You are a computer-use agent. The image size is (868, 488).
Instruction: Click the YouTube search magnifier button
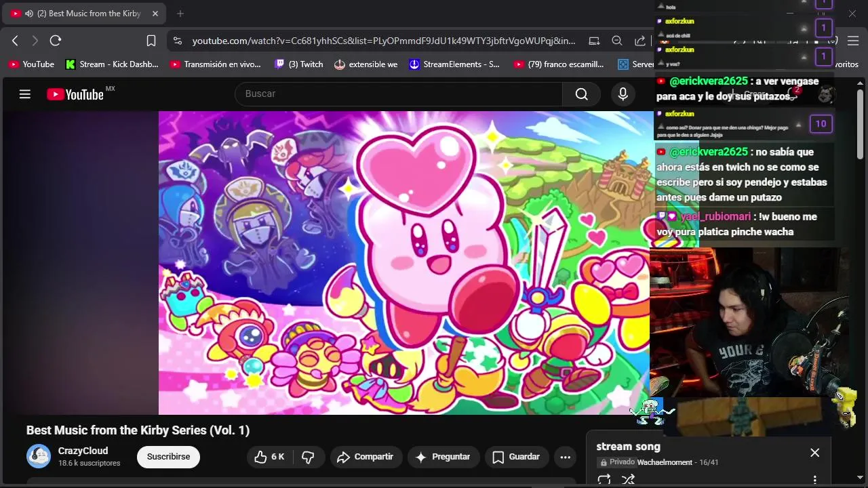(x=581, y=94)
